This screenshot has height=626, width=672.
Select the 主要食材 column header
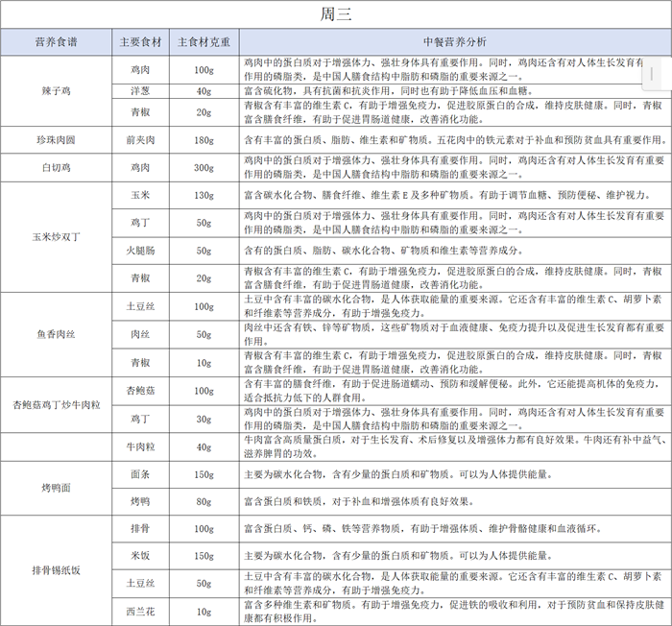tap(140, 43)
